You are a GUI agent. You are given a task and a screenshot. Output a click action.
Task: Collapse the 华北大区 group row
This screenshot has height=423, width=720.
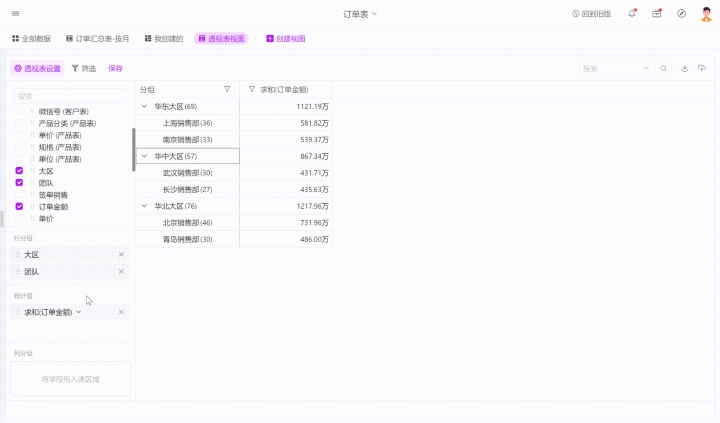point(144,206)
